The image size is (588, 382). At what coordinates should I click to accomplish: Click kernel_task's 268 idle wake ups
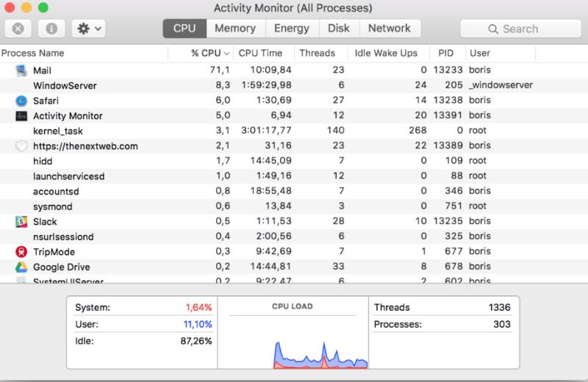pyautogui.click(x=417, y=130)
